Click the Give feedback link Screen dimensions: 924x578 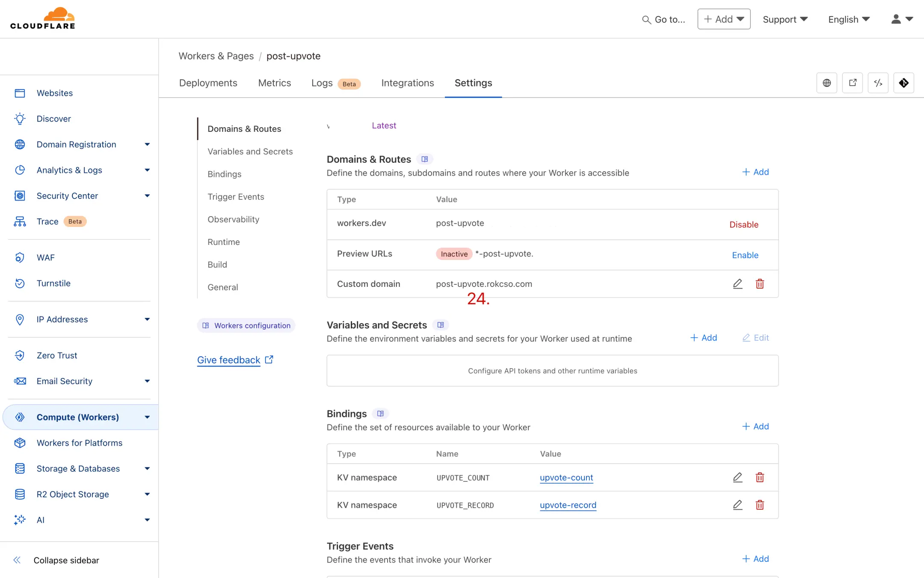click(235, 360)
